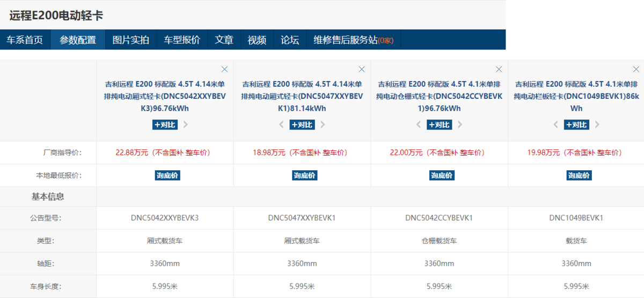644x298 pixels.
Task: Click the DNC5047XXYBEVK1 cell in 公告型号 row
Action: (x=302, y=218)
